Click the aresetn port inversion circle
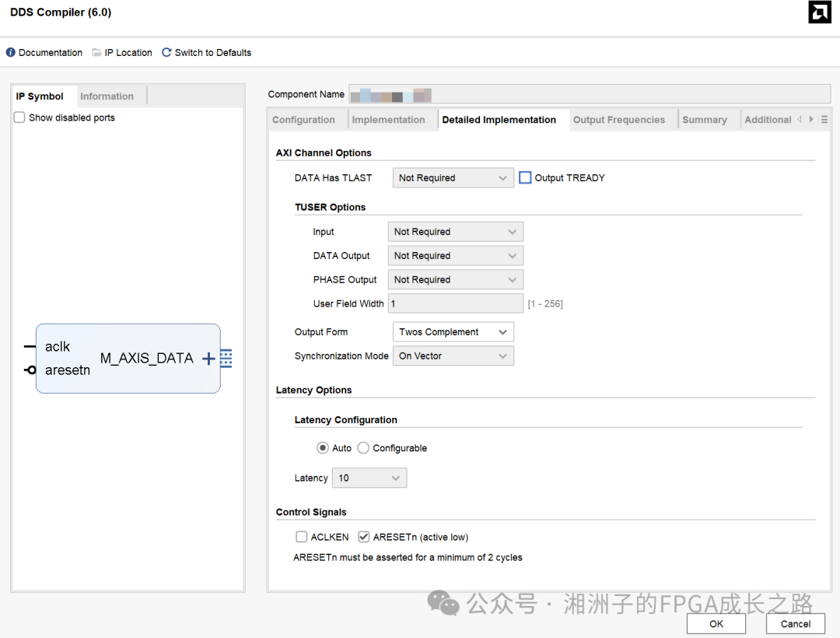The image size is (840, 638). (31, 370)
